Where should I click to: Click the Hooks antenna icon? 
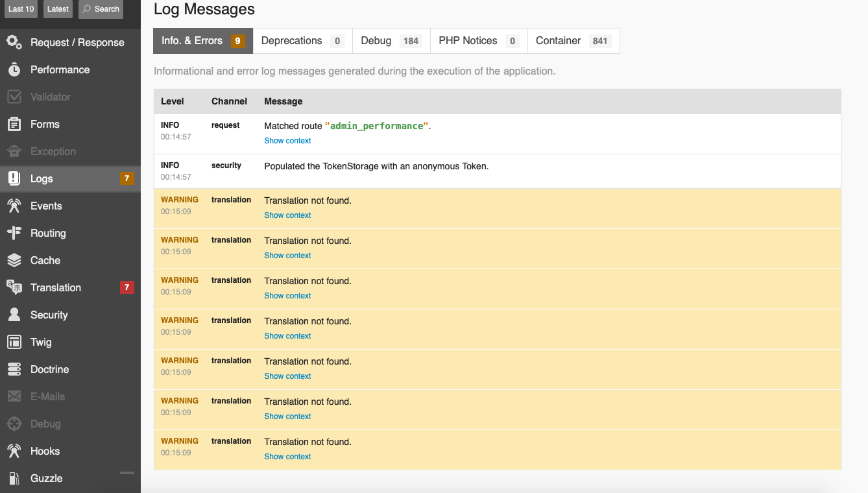point(14,451)
